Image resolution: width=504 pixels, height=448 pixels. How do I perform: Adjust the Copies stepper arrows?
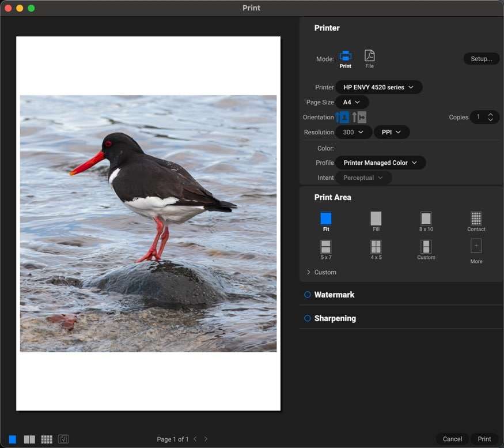(491, 117)
